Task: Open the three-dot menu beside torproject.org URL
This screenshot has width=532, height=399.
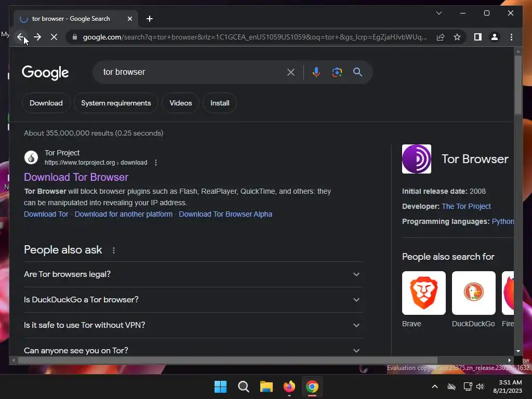Action: pyautogui.click(x=156, y=163)
